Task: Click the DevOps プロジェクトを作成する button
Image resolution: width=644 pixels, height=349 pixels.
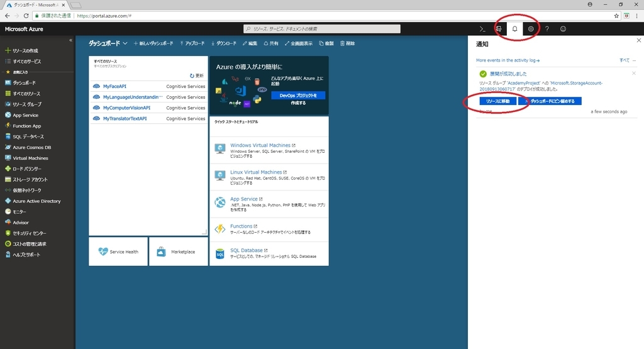Action: click(298, 95)
